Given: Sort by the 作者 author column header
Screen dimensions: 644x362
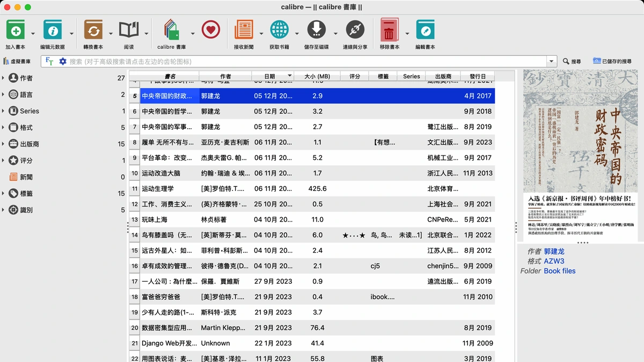Looking at the screenshot, I should tap(225, 76).
